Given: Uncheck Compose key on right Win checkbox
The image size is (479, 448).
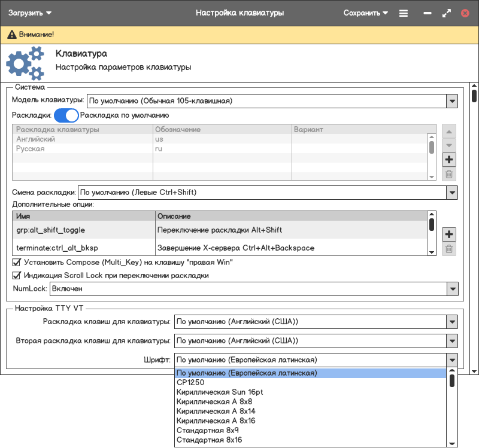Looking at the screenshot, I should (17, 263).
